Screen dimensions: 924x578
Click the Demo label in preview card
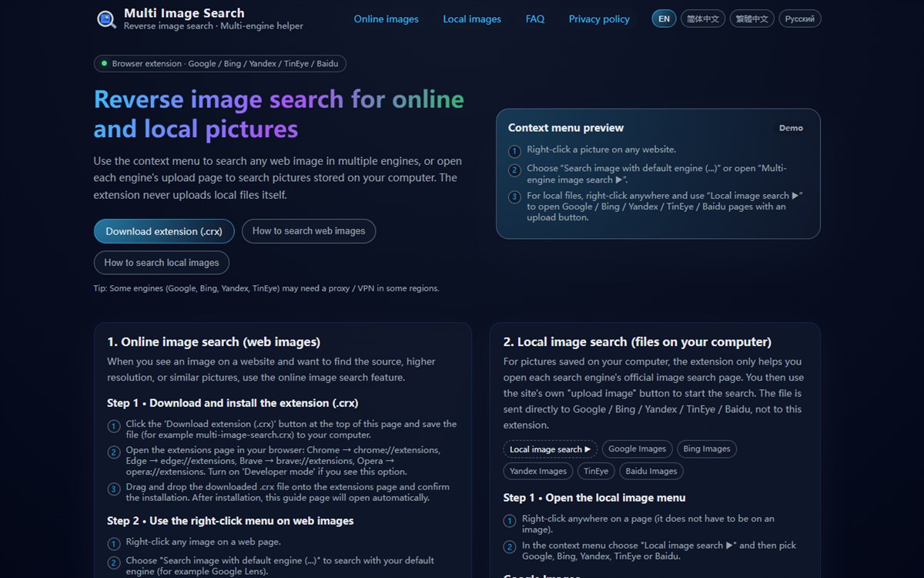pos(791,128)
